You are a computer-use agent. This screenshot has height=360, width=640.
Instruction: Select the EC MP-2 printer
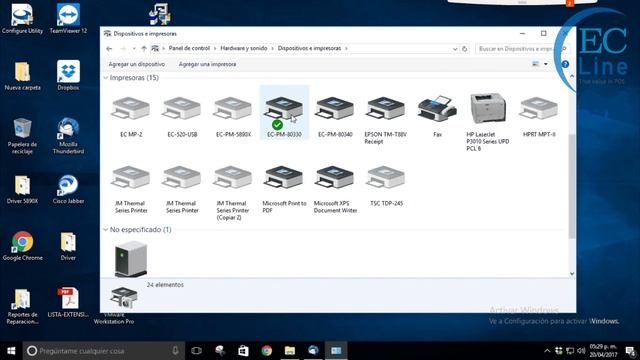tap(131, 116)
